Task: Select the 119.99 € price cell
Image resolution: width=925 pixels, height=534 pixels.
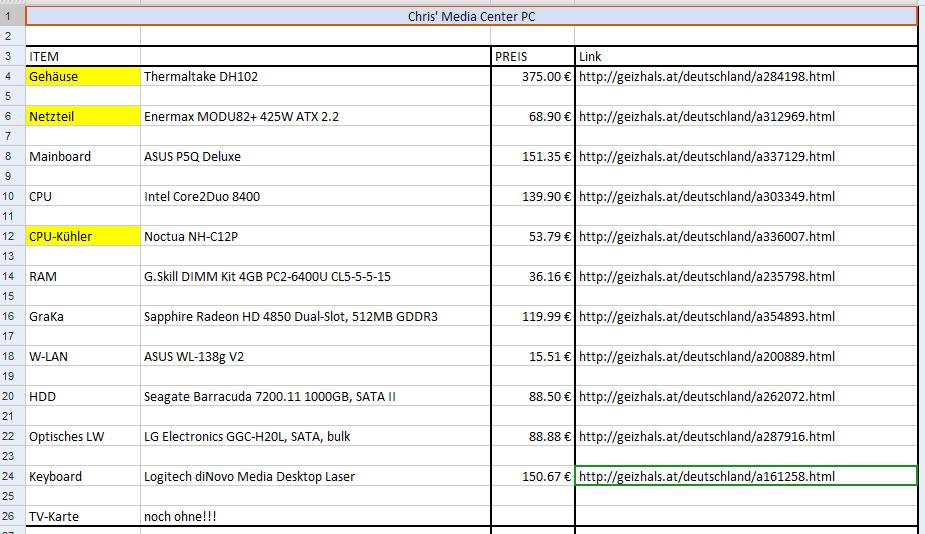Action: point(533,317)
